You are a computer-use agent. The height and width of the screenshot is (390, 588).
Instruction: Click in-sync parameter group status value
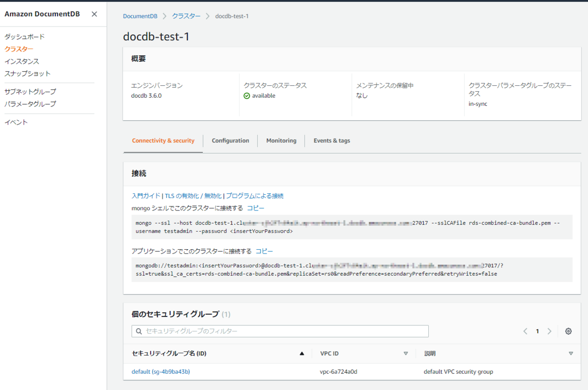[x=478, y=104]
